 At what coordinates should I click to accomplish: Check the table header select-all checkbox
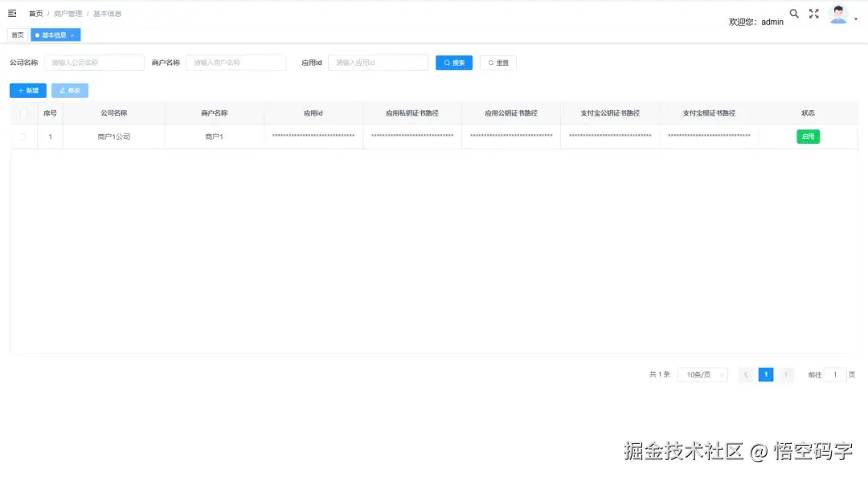click(x=22, y=112)
